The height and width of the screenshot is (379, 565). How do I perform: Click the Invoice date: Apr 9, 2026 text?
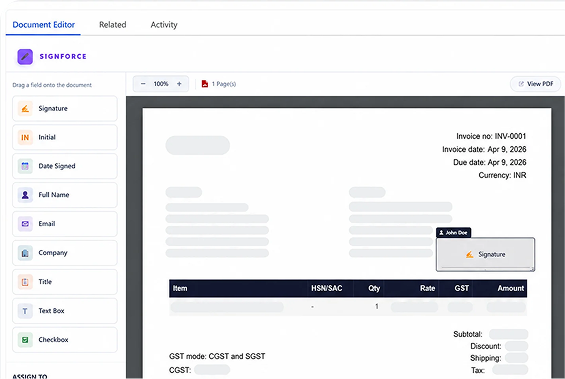click(484, 149)
